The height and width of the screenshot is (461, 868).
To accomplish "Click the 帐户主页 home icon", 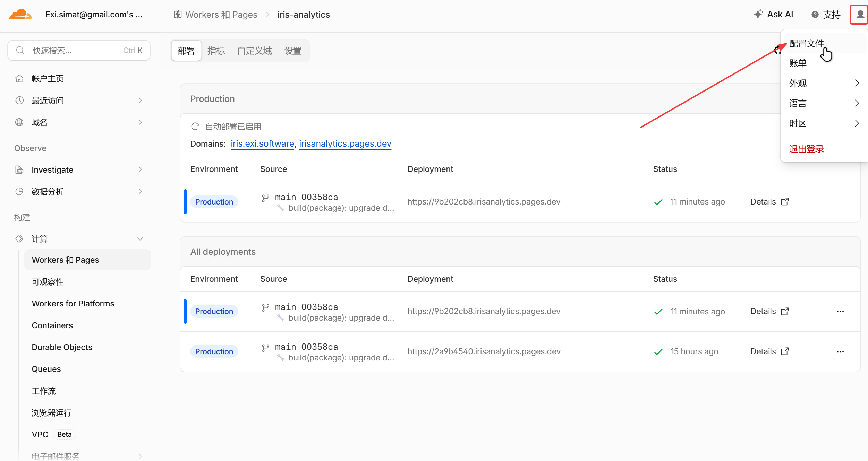I will pyautogui.click(x=19, y=79).
